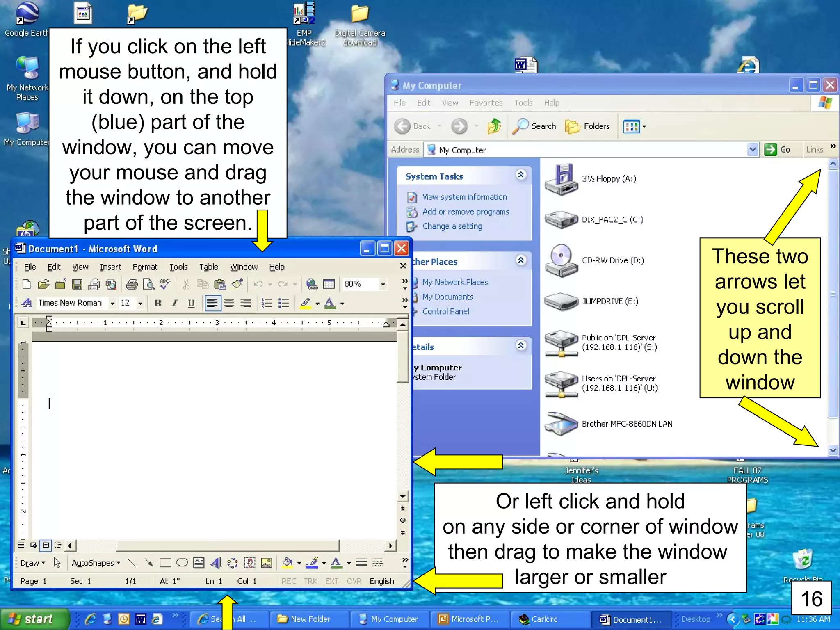Toggle REC macro recording in status bar
Image resolution: width=840 pixels, height=630 pixels.
289,581
